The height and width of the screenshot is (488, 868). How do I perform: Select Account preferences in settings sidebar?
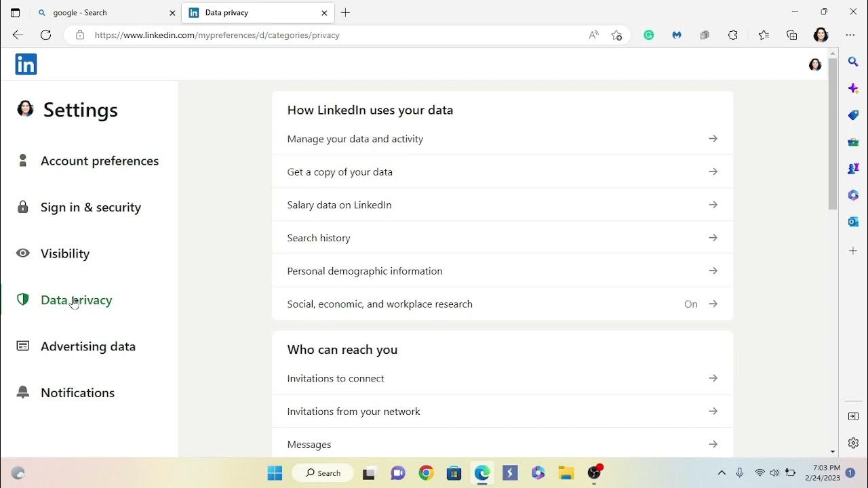click(x=100, y=161)
